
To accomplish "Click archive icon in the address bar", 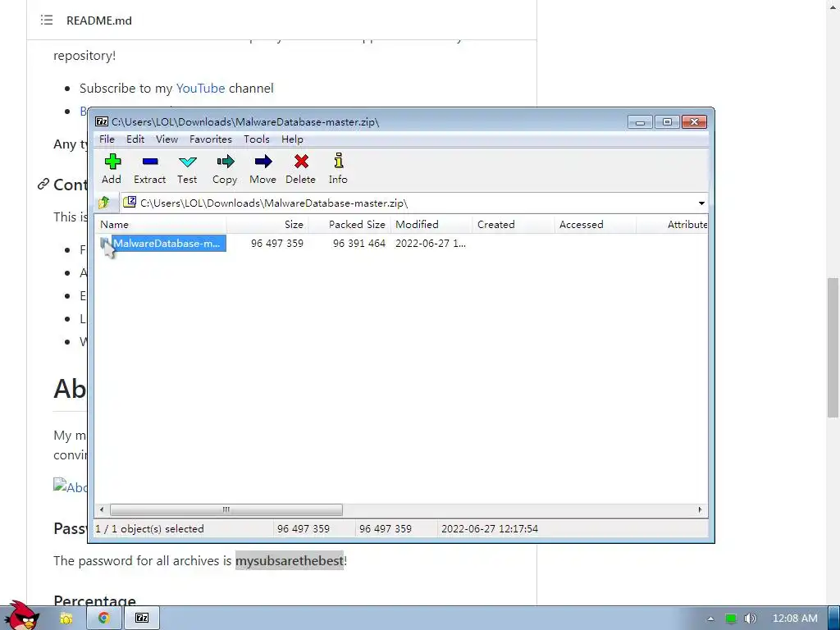I will pos(130,203).
